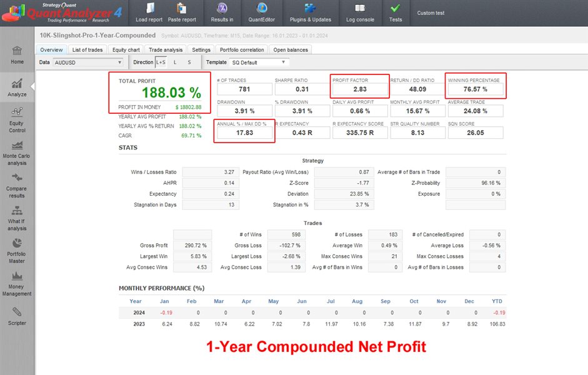
Task: Select the S (short only) direction
Action: tap(189, 62)
